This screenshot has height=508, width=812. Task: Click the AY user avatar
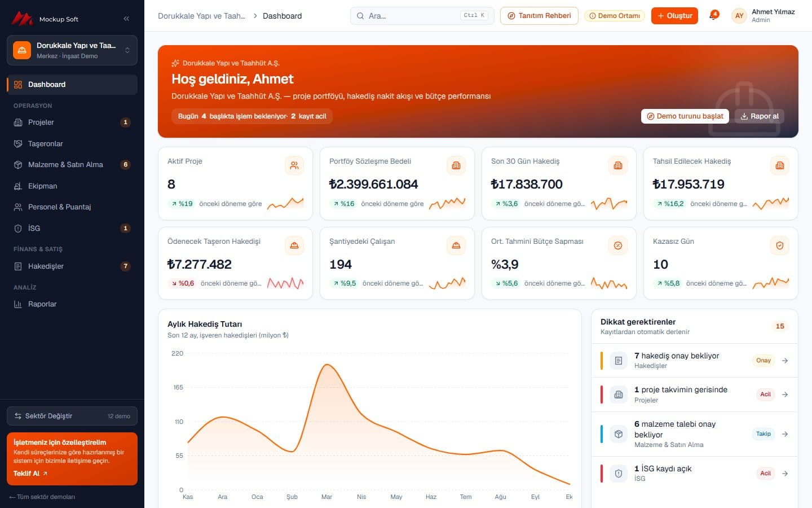pyautogui.click(x=739, y=16)
